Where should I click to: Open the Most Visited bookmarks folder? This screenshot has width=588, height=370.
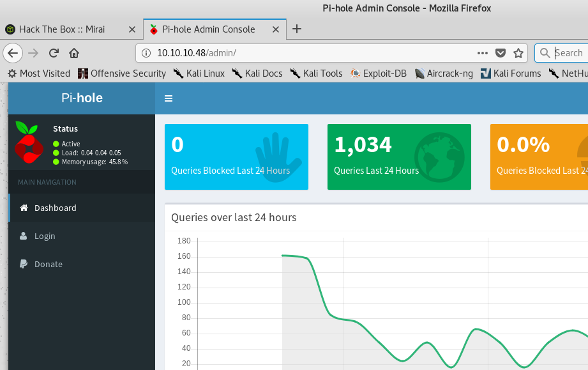pos(39,73)
